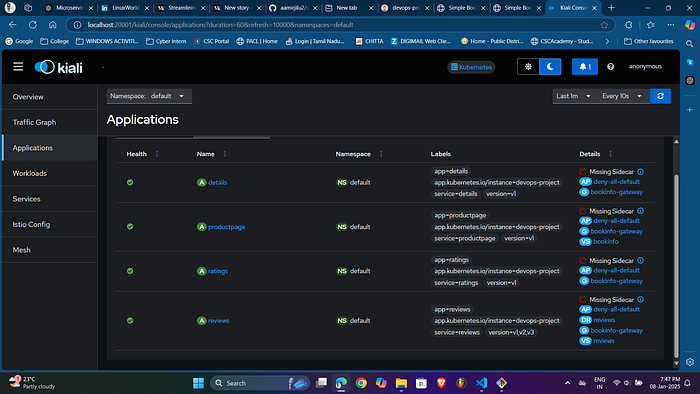Screen dimensions: 700x394
Task: Open the ratings application link
Action: point(218,271)
